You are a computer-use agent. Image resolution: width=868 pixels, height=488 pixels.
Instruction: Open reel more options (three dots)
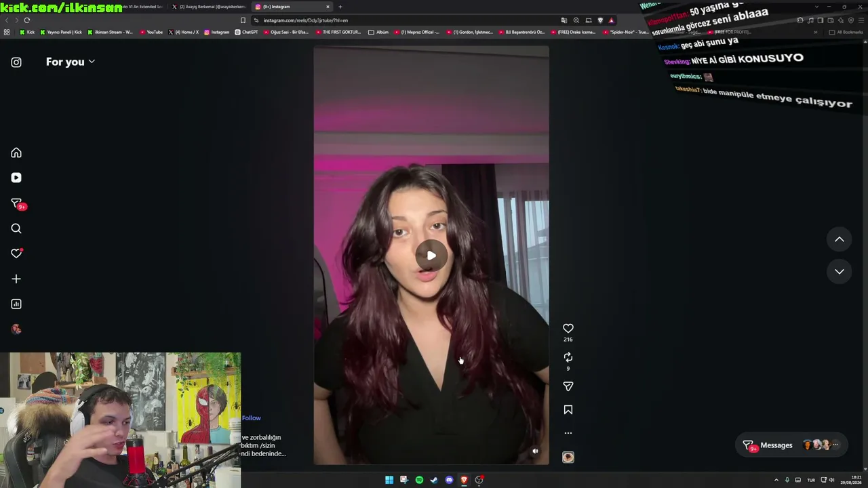[x=568, y=433]
